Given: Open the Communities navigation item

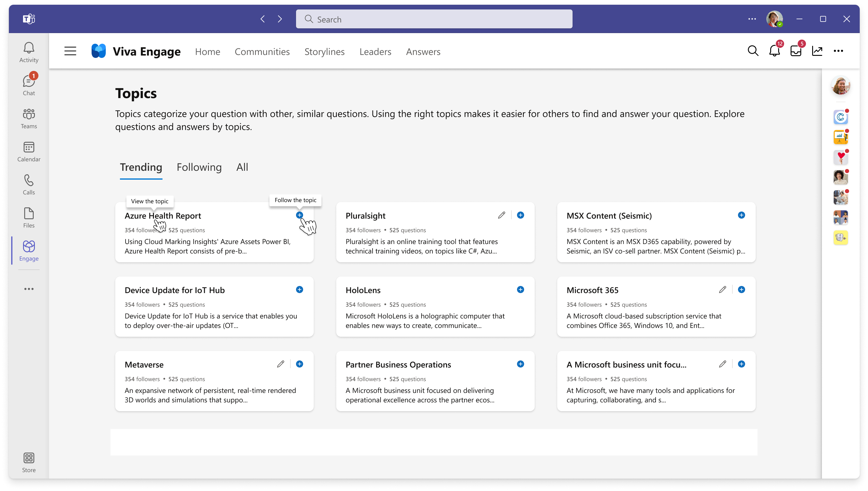Looking at the screenshot, I should 262,51.
